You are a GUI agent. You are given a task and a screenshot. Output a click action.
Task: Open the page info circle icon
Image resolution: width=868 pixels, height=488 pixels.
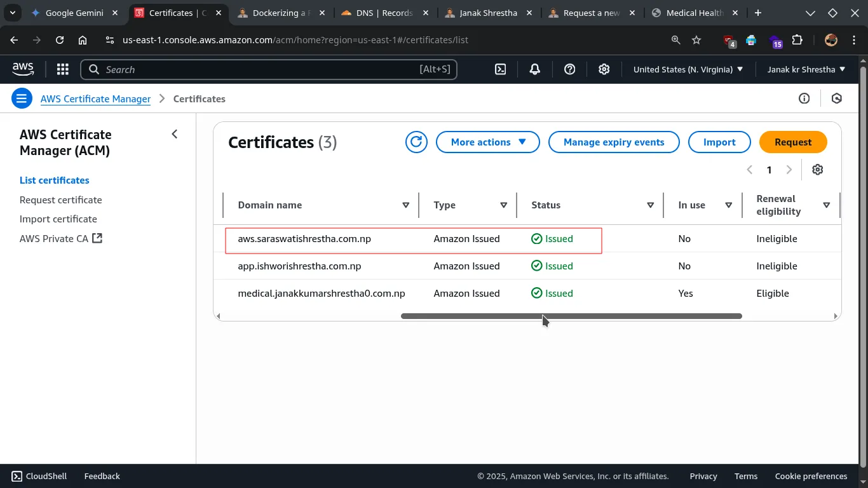click(x=804, y=98)
